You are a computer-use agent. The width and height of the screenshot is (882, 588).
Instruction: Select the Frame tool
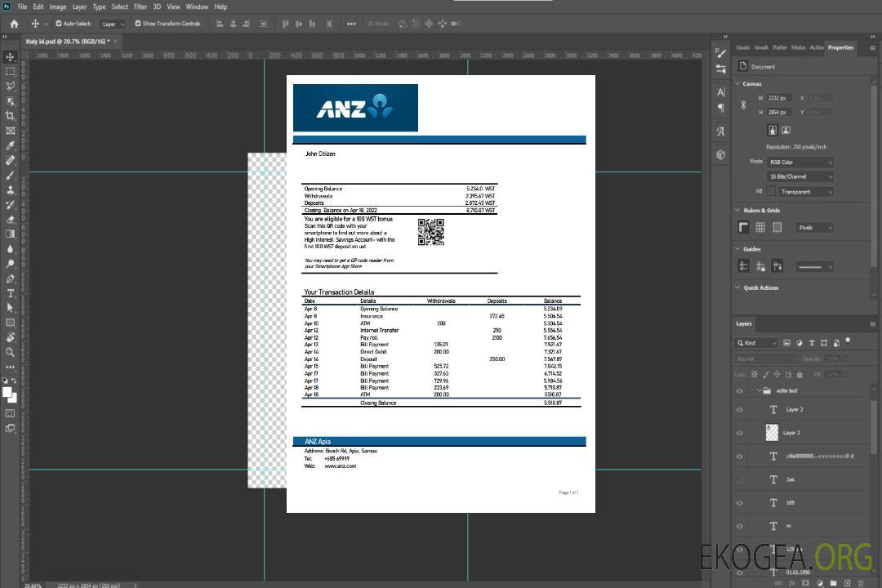(10, 131)
